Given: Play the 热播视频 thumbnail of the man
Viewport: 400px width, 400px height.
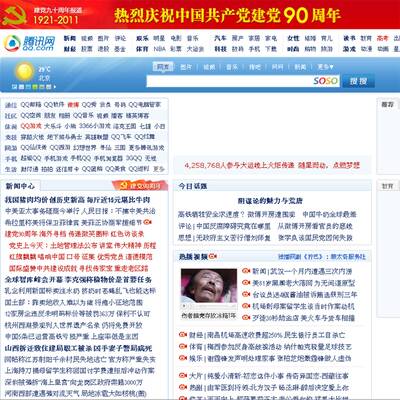Looking at the screenshot, I should tap(209, 286).
